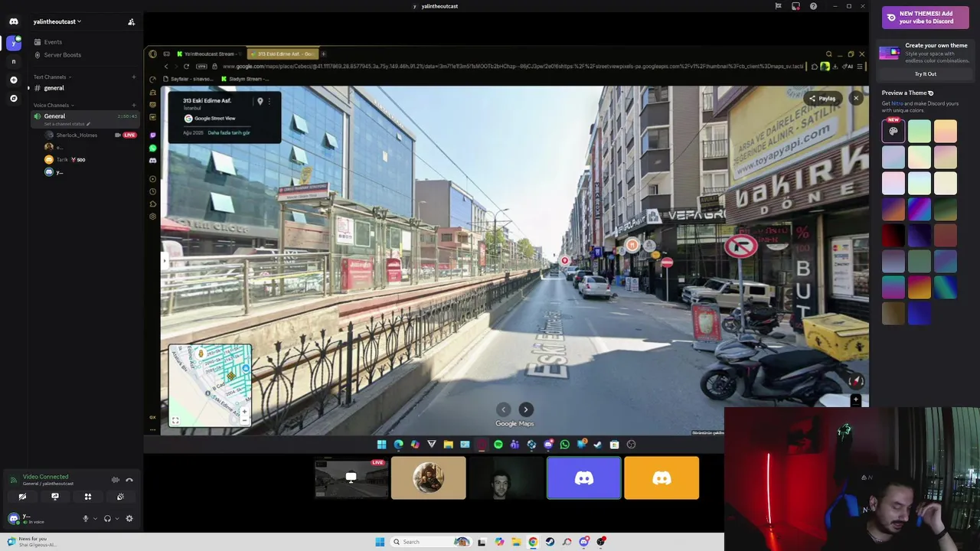Click Daha fazla tarih gör link
Viewport: 980px width, 551px height.
pos(229,132)
